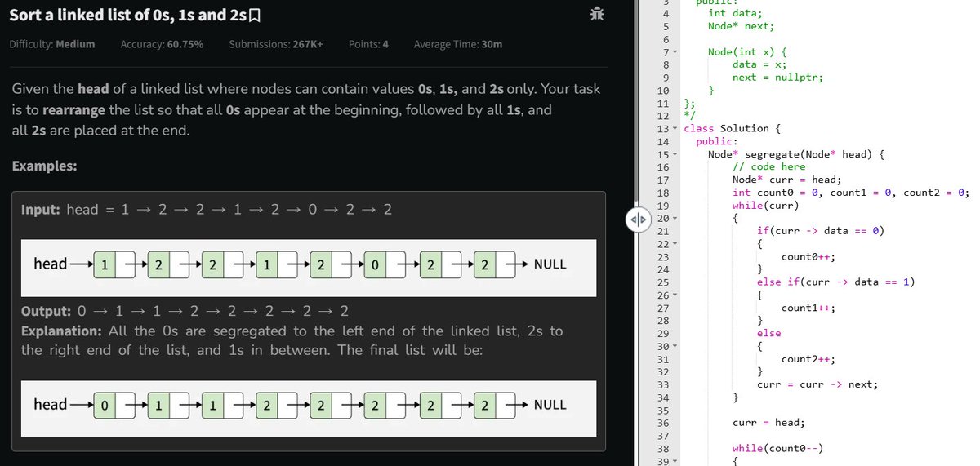Click the Average Time: 30m stat
Screen dimensions: 980x466
[x=458, y=44]
